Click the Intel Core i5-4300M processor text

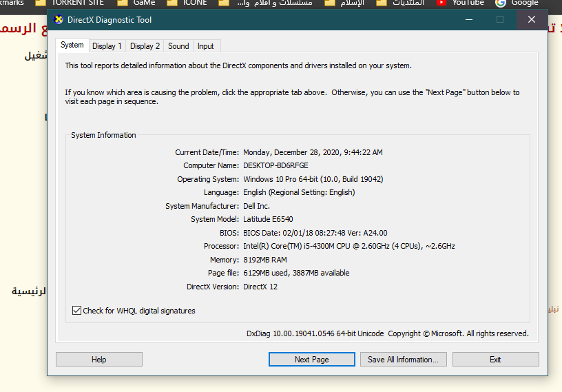pyautogui.click(x=349, y=246)
